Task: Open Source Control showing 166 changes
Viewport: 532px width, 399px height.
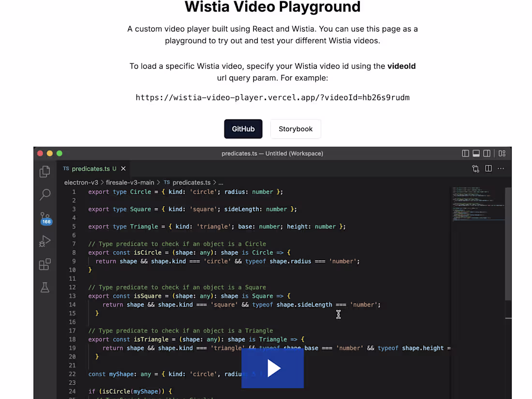Action: click(44, 218)
